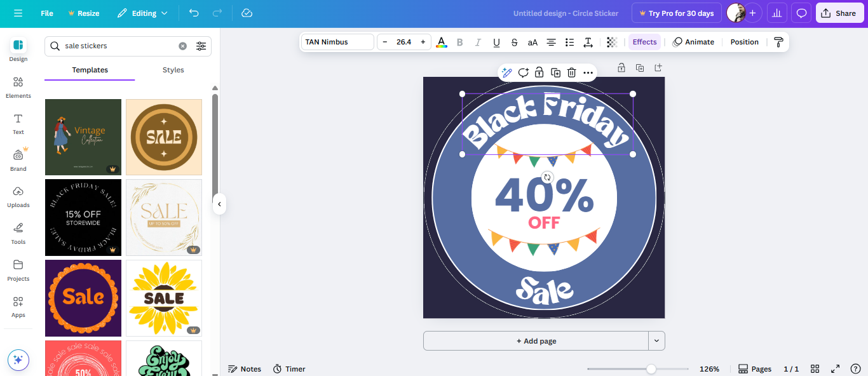Lock the selected text element
Screen dimensions: 868x376
tap(539, 72)
